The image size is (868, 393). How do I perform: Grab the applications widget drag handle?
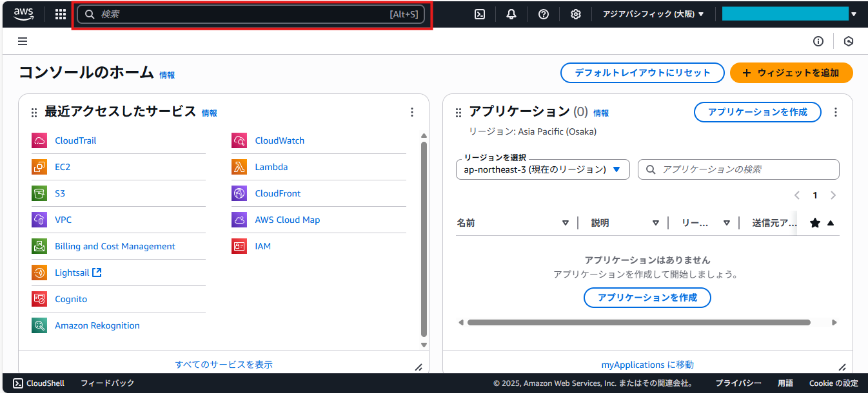(x=459, y=113)
